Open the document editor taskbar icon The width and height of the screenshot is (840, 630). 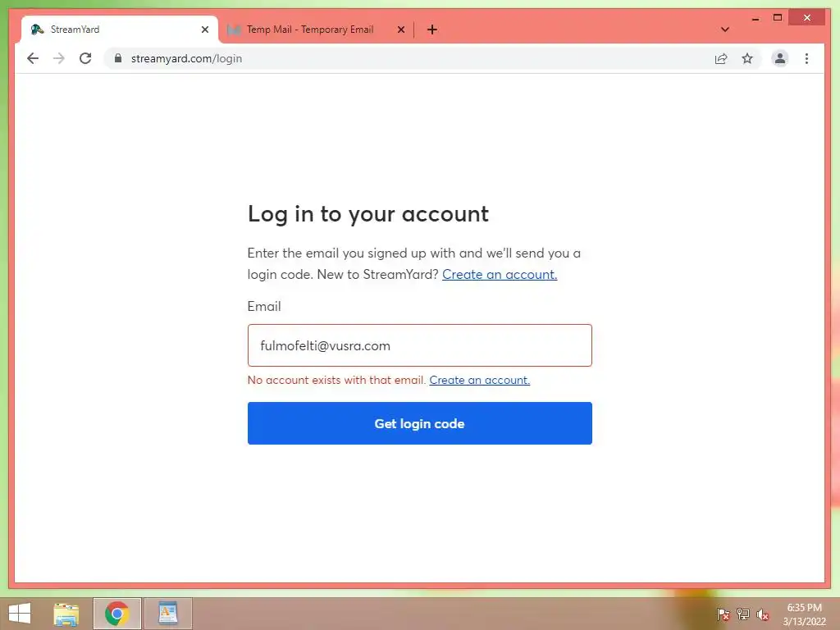167,614
